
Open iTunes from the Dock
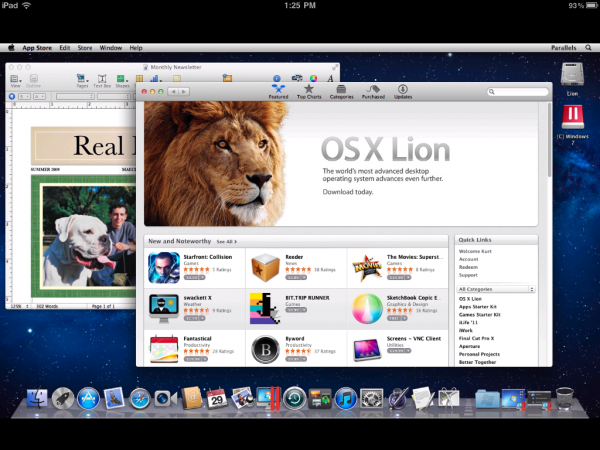point(346,398)
